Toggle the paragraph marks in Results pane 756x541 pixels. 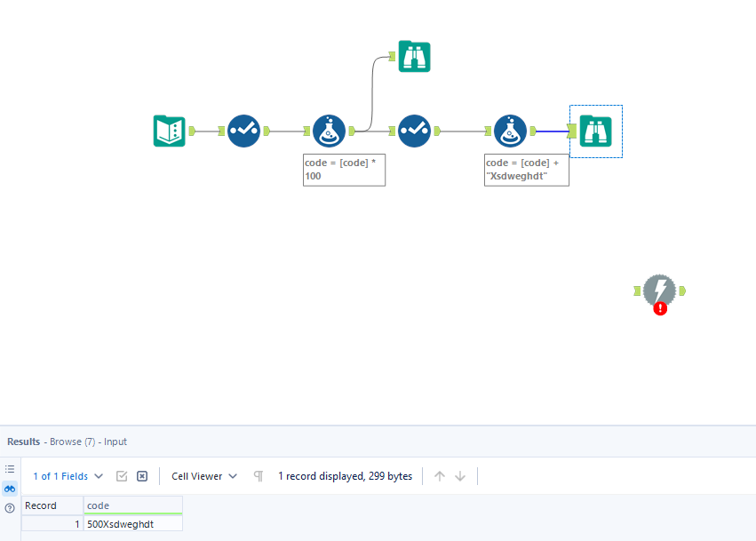click(258, 475)
